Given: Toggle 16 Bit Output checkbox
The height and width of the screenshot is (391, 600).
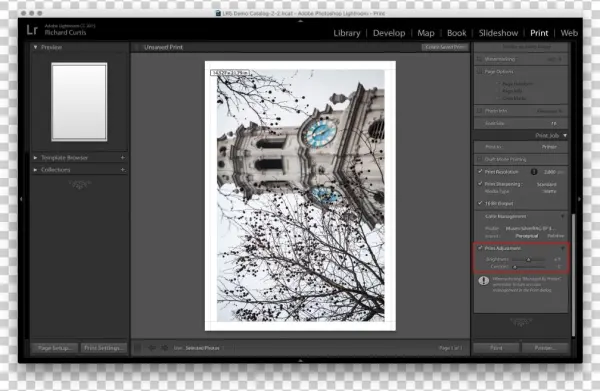Looking at the screenshot, I should (x=480, y=204).
